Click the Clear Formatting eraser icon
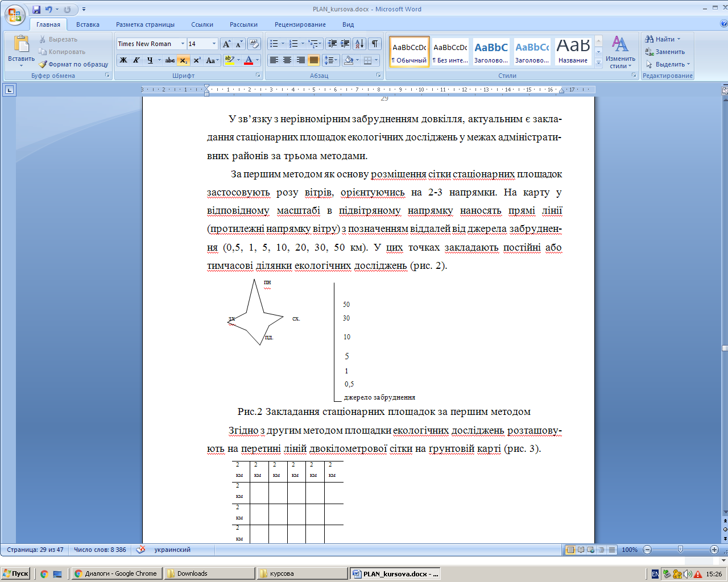Image resolution: width=728 pixels, height=582 pixels. coord(254,44)
